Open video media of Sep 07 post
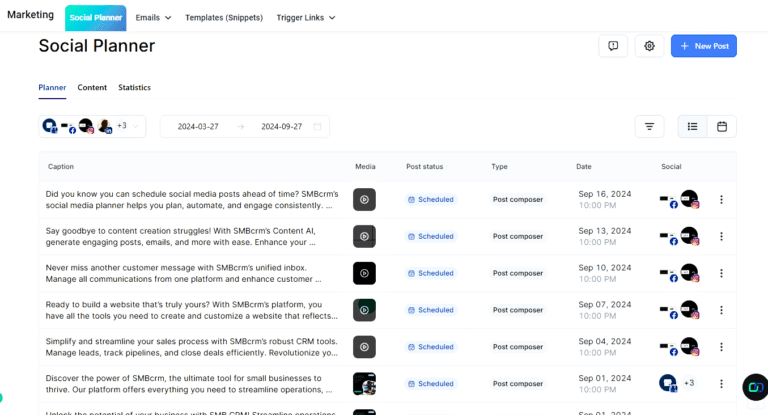 [364, 310]
